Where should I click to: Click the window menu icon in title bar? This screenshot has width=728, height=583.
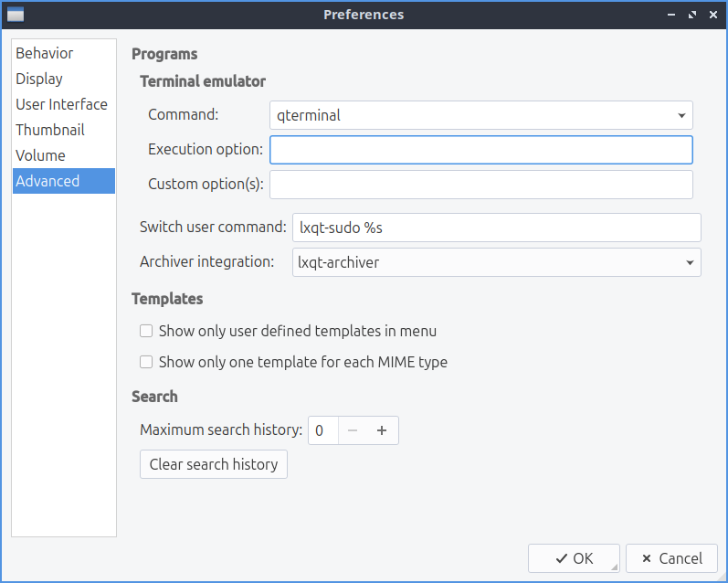coord(16,15)
